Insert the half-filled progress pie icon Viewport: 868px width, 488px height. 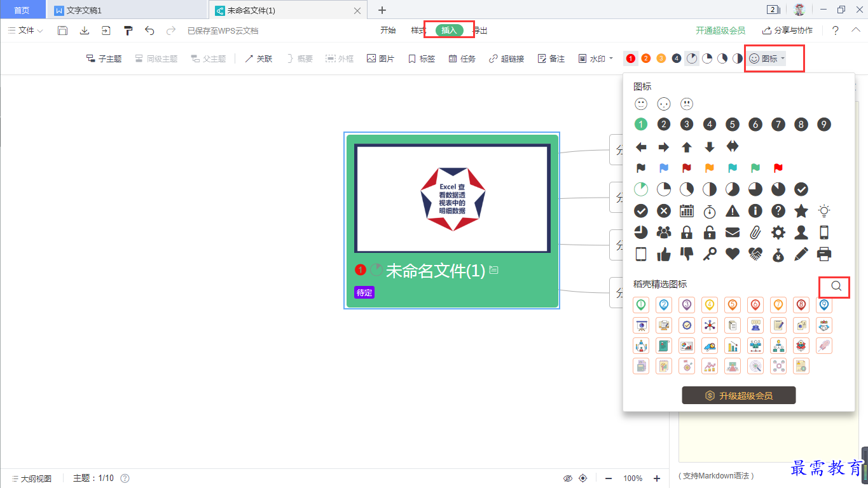click(x=710, y=189)
